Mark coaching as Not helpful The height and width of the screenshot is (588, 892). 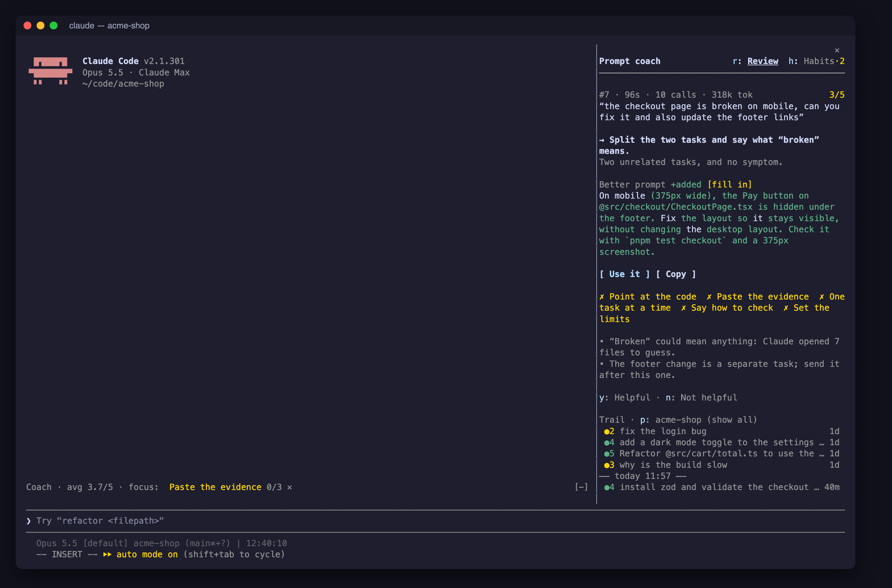(701, 398)
